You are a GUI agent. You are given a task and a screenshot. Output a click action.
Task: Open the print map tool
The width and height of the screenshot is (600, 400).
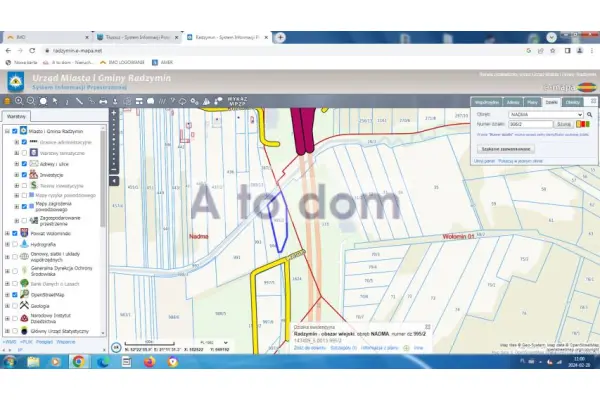tap(103, 101)
